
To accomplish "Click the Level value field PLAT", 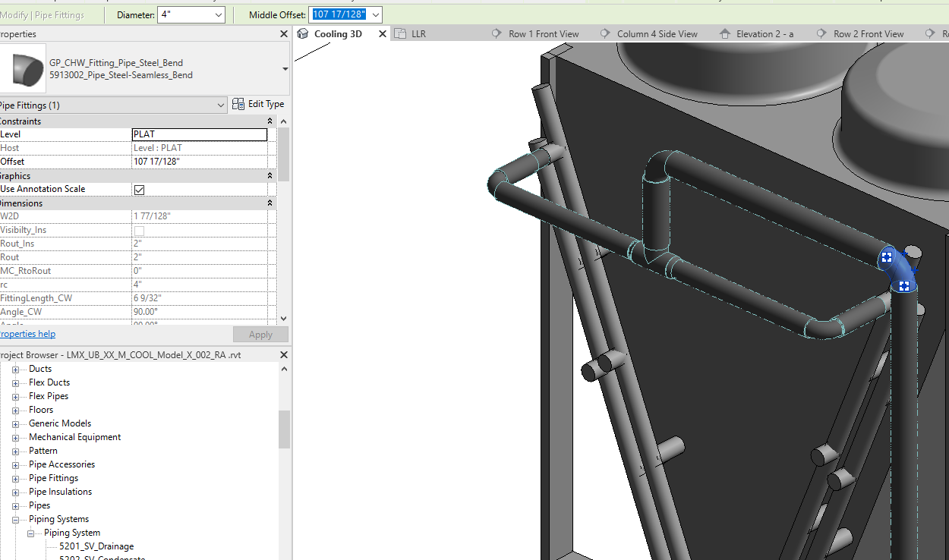I will point(200,134).
